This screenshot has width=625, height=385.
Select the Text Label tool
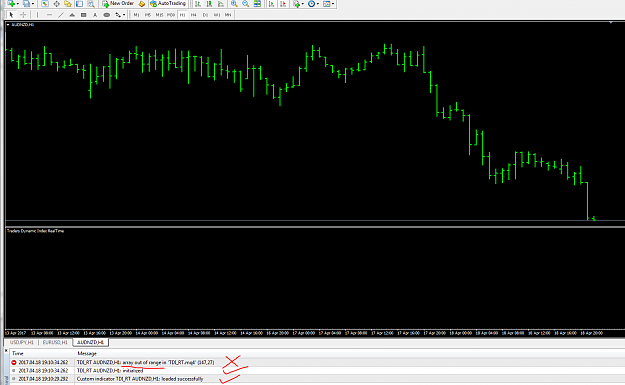106,15
